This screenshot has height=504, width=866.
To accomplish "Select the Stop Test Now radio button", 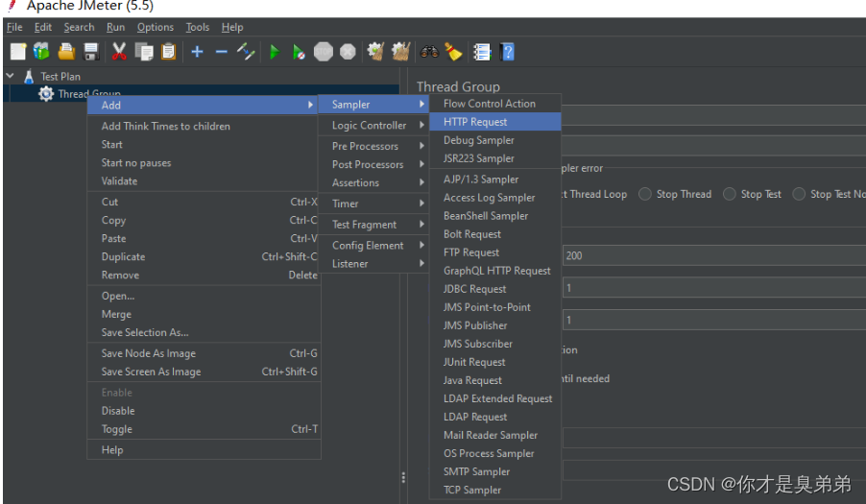I will pyautogui.click(x=799, y=194).
